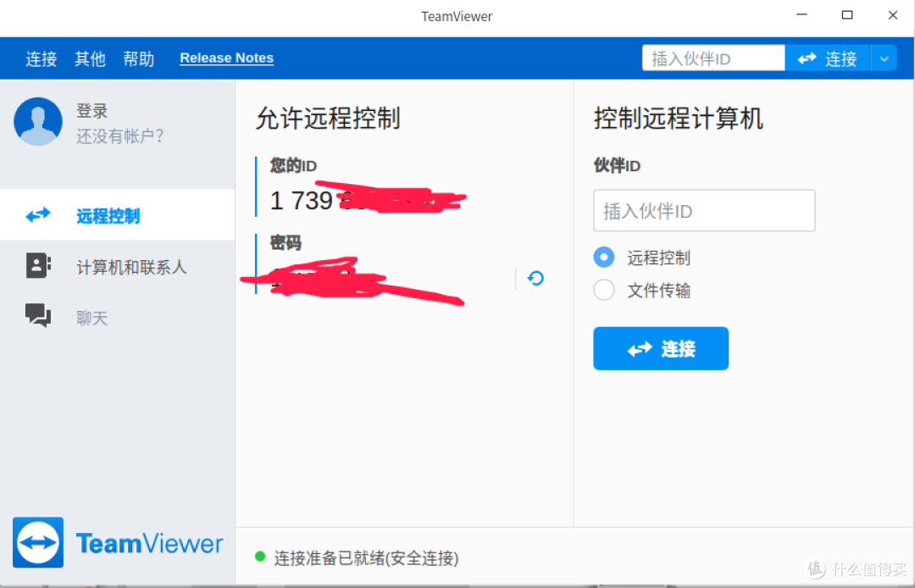Viewport: 915px width, 588px height.
Task: Click the remote control arrows sidebar icon
Action: pyautogui.click(x=38, y=215)
